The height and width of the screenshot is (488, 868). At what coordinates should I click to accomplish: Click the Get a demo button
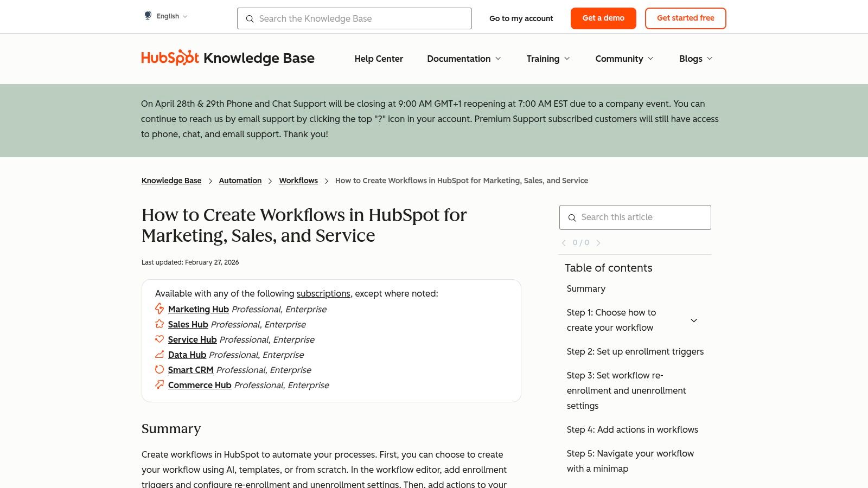(603, 18)
